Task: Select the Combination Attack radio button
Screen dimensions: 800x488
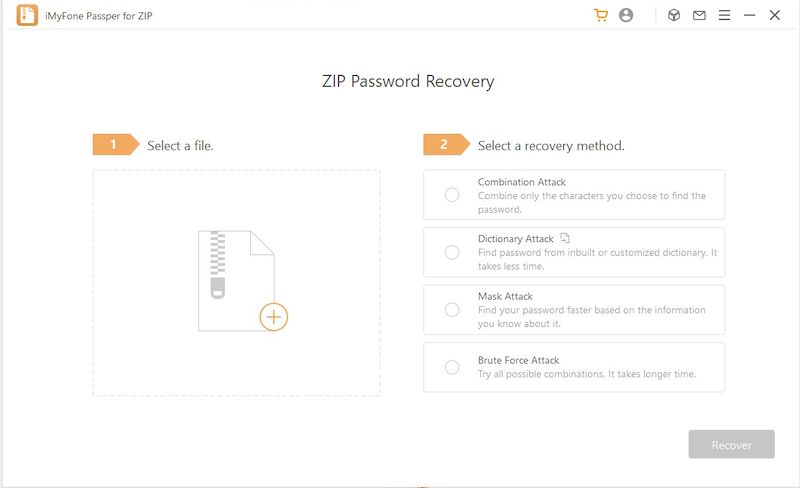Action: point(452,195)
